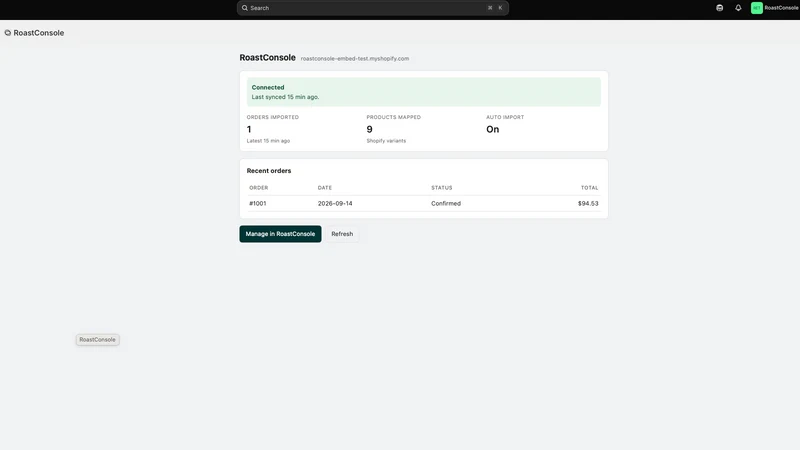Click the DATE column header
800x450 pixels.
click(324, 188)
